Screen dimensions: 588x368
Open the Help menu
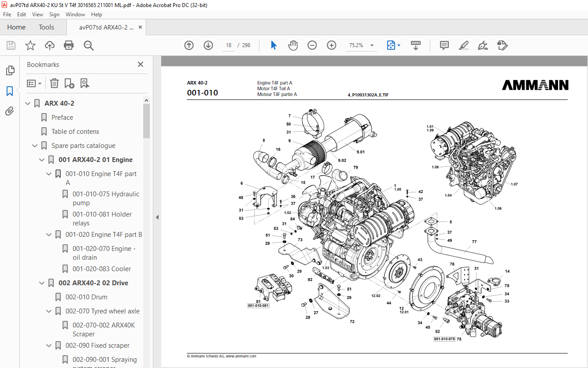(x=96, y=15)
